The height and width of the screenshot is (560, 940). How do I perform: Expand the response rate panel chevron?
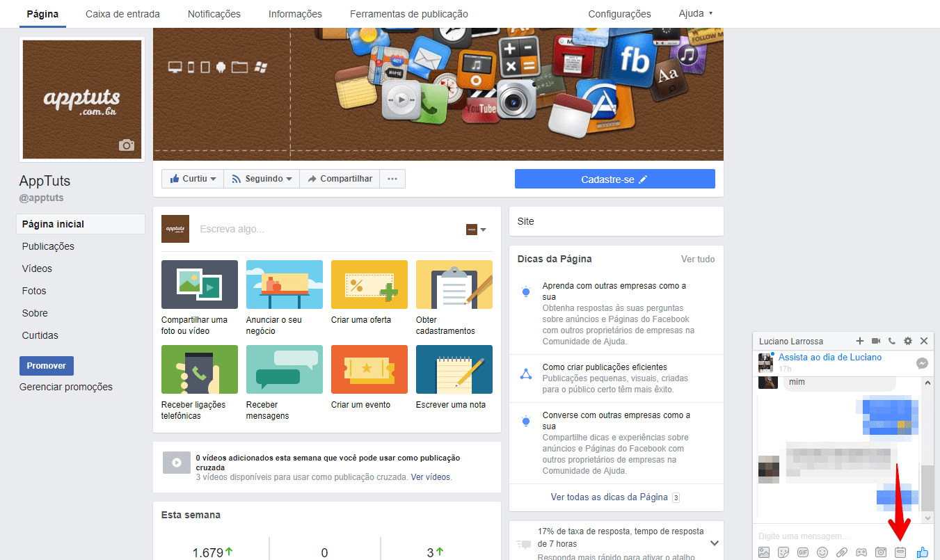click(x=714, y=543)
